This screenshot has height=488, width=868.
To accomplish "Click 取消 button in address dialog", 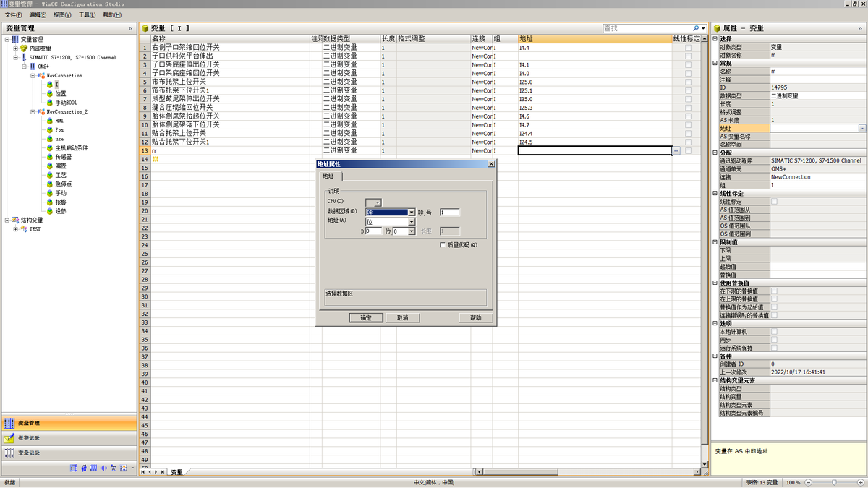I will [x=403, y=317].
